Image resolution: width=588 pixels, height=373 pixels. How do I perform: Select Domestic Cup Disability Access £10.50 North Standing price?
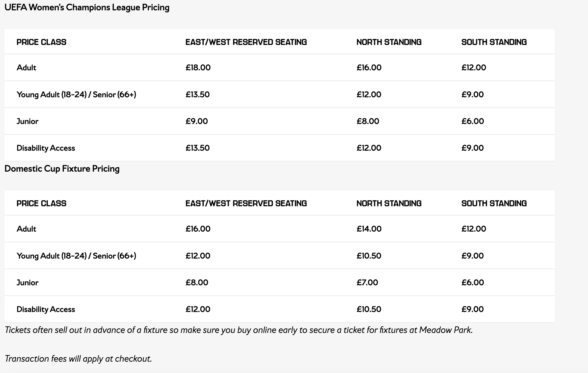click(369, 309)
